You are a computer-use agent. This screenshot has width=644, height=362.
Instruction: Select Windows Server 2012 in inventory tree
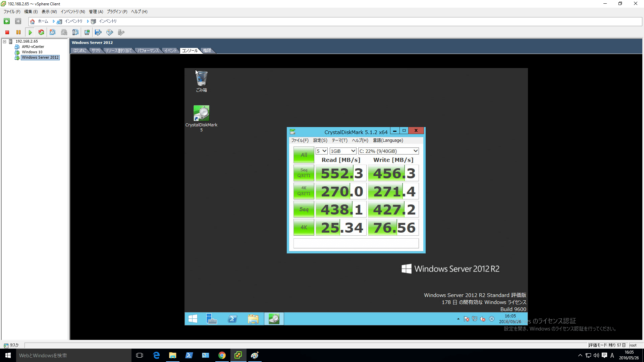tap(40, 58)
